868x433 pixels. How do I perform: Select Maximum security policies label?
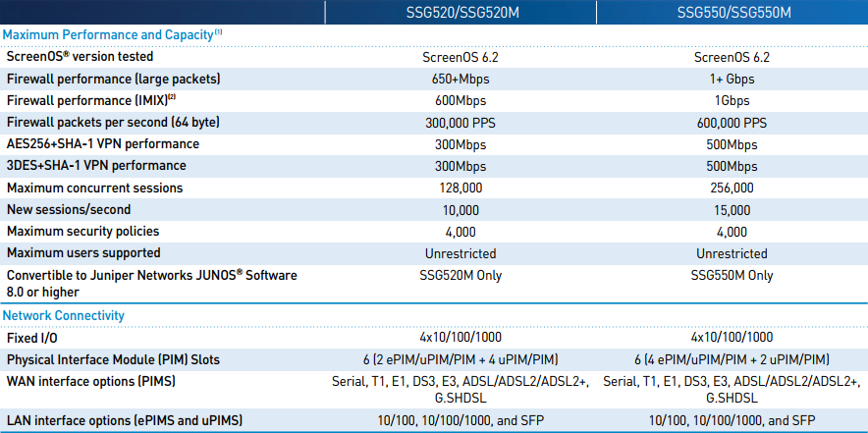(83, 231)
